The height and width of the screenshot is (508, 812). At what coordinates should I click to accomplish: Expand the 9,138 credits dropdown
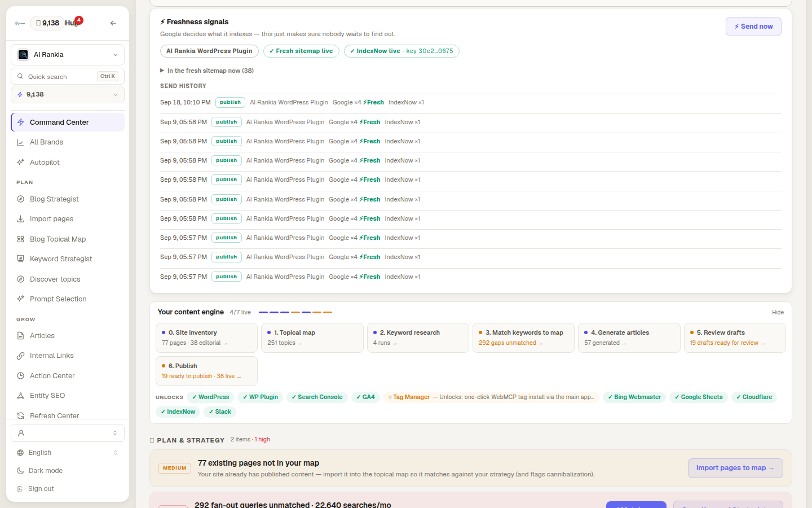68,95
